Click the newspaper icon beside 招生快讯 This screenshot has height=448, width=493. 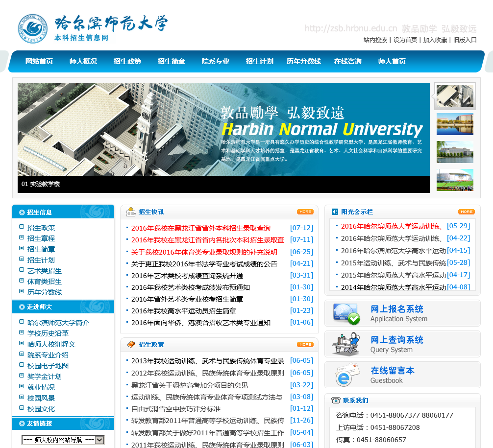click(x=130, y=212)
